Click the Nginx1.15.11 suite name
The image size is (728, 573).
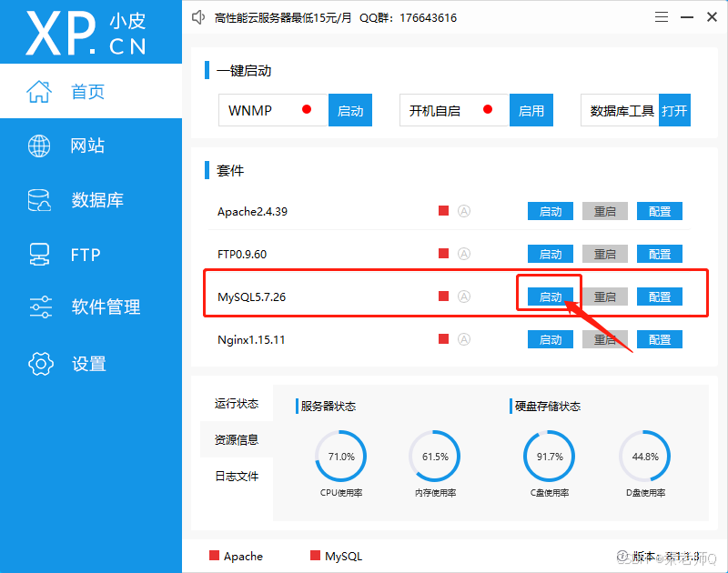click(251, 339)
